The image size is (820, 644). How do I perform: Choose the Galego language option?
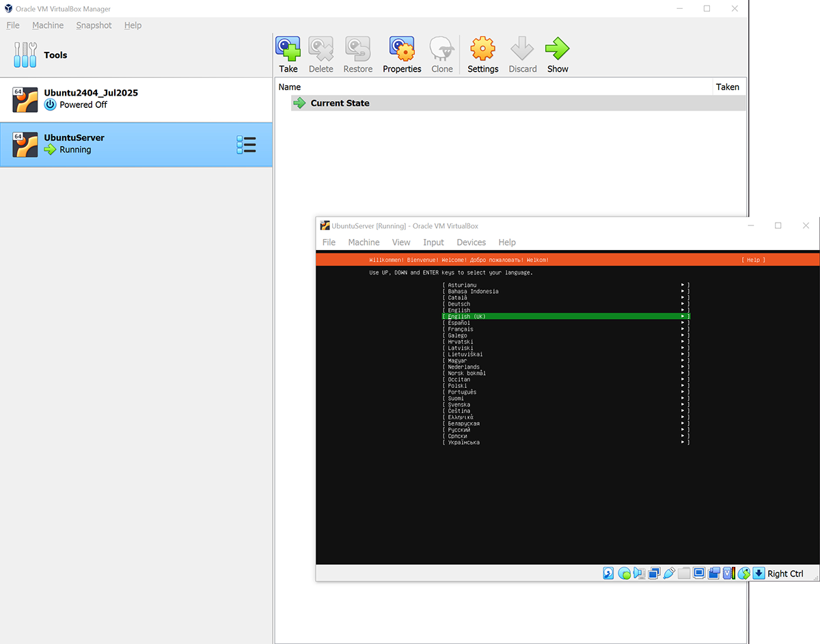(x=566, y=335)
